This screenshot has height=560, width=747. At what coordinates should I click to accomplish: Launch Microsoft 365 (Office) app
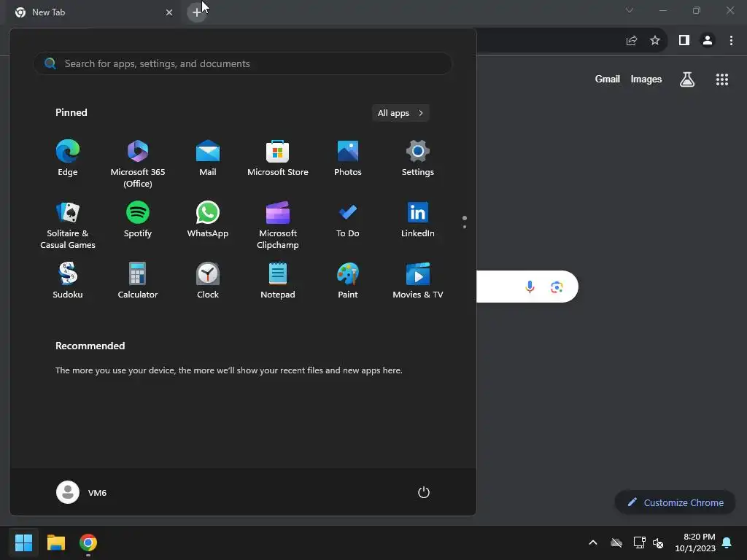point(138,164)
